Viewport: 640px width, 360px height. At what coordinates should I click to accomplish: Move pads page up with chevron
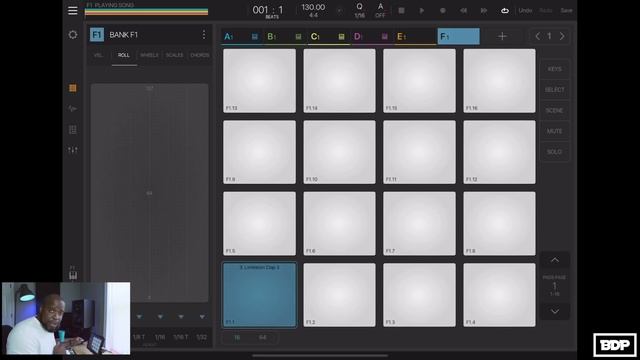pyautogui.click(x=555, y=260)
